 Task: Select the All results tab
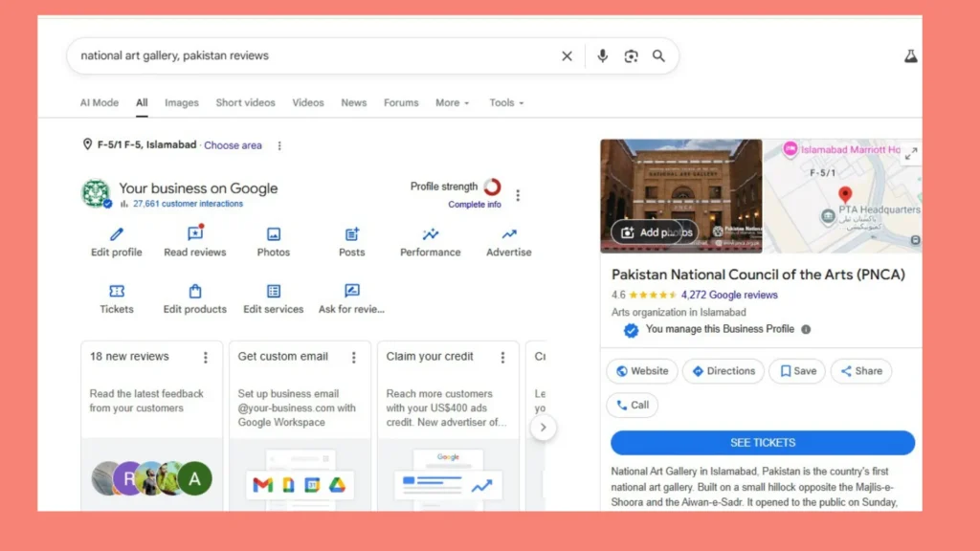pyautogui.click(x=142, y=103)
